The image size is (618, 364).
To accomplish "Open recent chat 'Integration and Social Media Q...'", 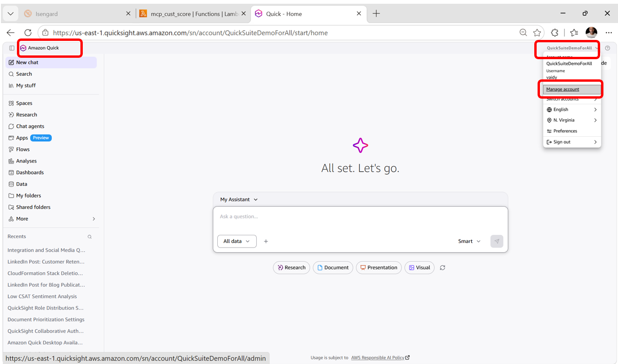I will [x=47, y=250].
